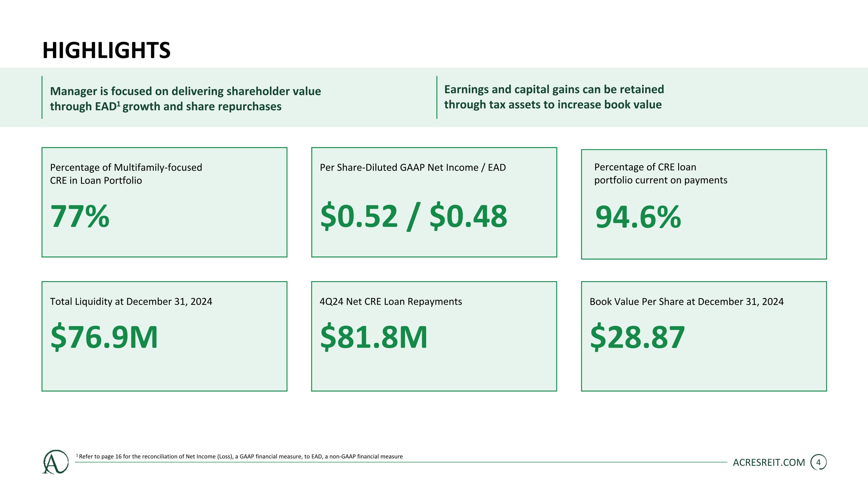868x488 pixels.
Task: Click the ACRES logo icon
Action: pos(56,462)
